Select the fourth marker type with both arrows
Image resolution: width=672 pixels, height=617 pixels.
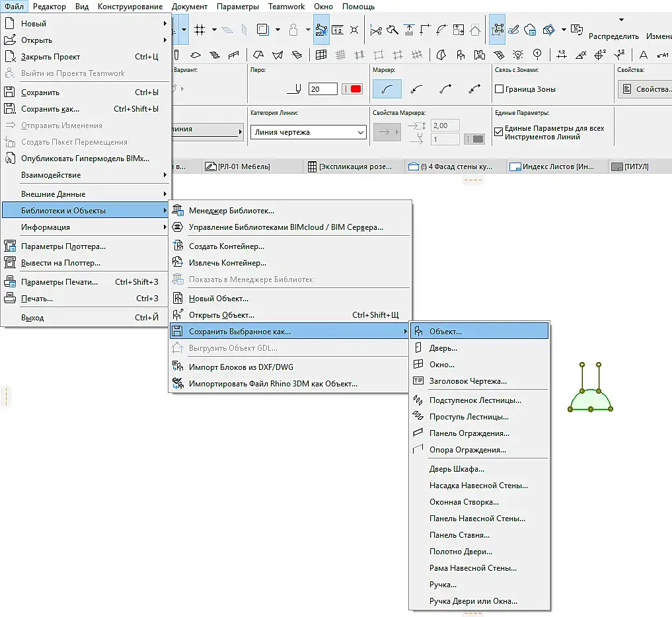(x=474, y=89)
